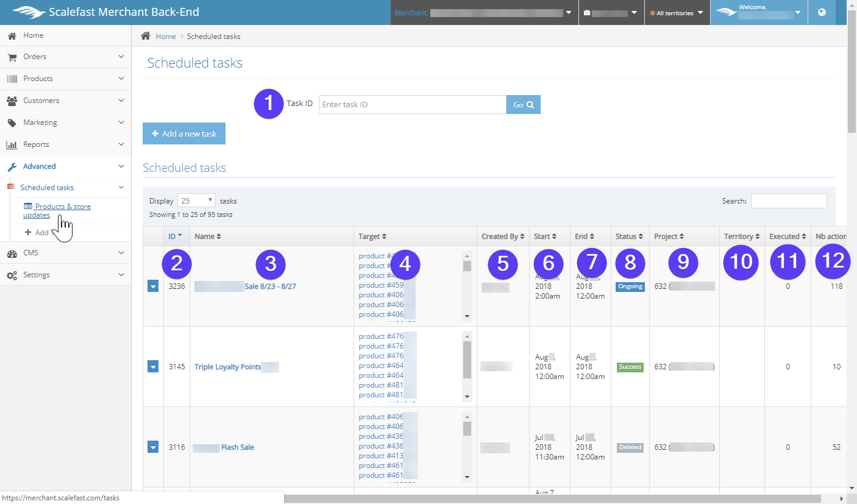The height and width of the screenshot is (504, 857).
Task: Focus the Enter task ID field
Action: pos(413,105)
